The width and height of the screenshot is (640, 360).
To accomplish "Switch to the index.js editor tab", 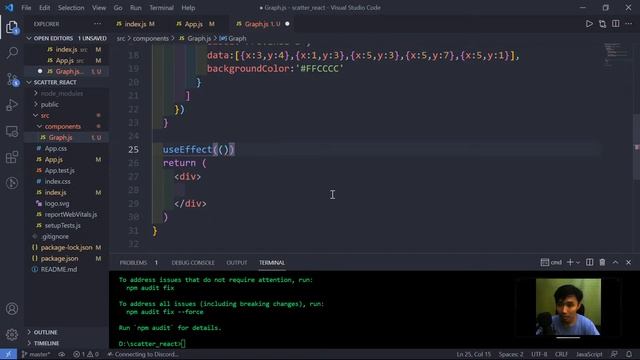I will (136, 24).
